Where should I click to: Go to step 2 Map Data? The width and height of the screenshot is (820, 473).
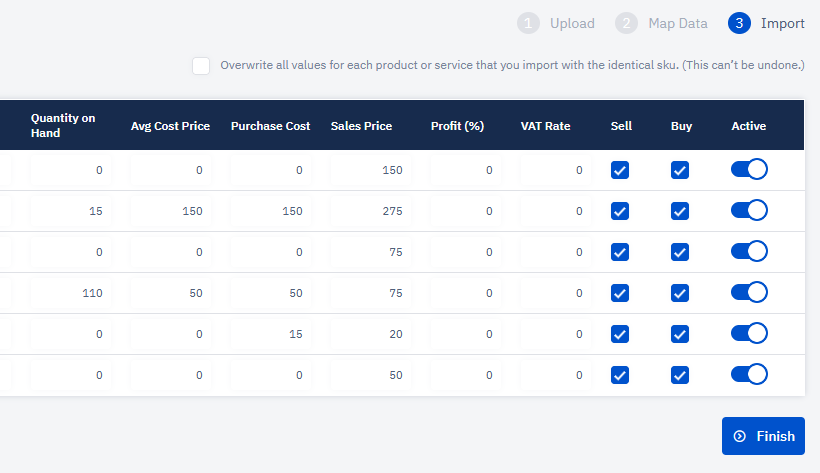click(662, 24)
